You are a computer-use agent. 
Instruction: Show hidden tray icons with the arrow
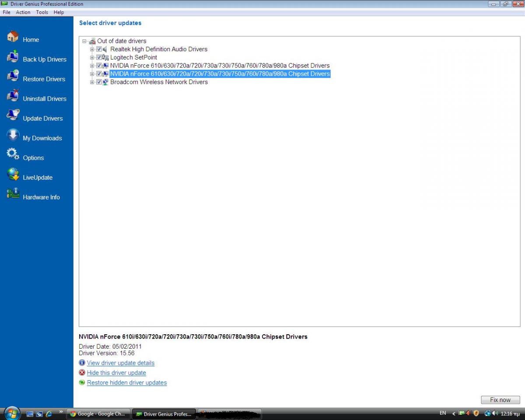click(x=454, y=413)
